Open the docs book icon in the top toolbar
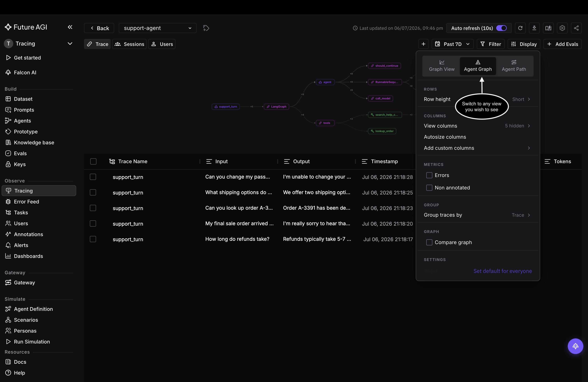The height and width of the screenshot is (382, 588). tap(548, 28)
